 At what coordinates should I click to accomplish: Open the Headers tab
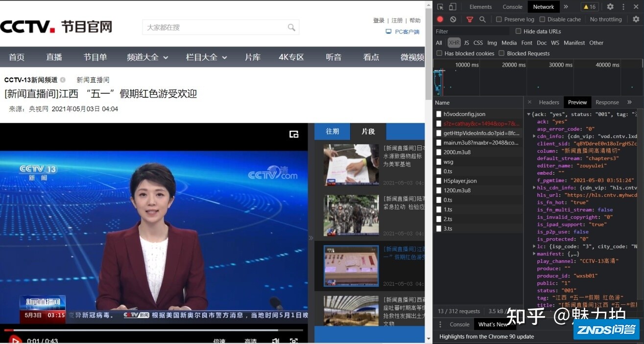tap(549, 102)
